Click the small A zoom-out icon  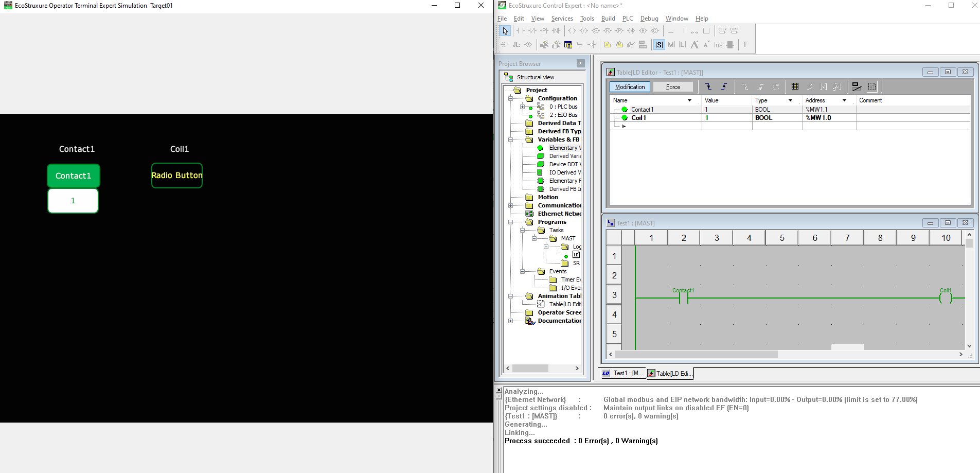coord(706,45)
